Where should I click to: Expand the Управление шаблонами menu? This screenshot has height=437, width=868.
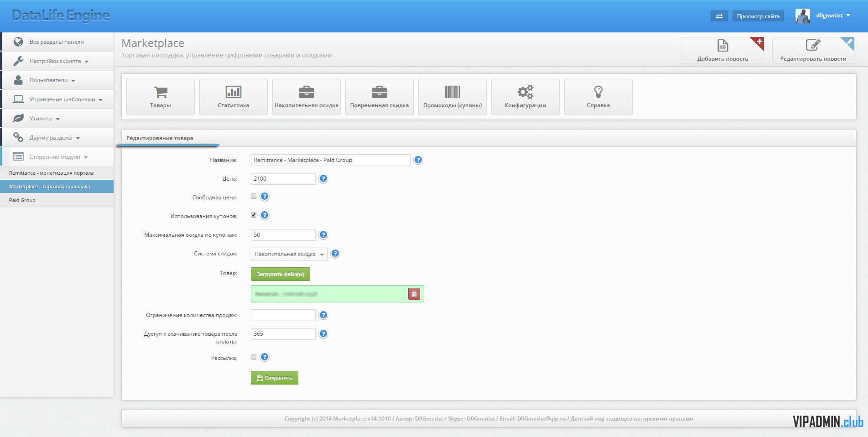point(57,99)
